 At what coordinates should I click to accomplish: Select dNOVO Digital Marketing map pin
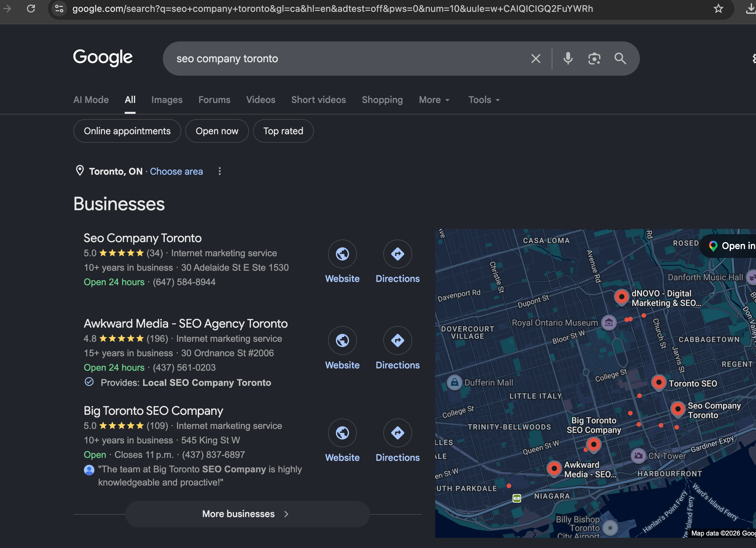[621, 297]
